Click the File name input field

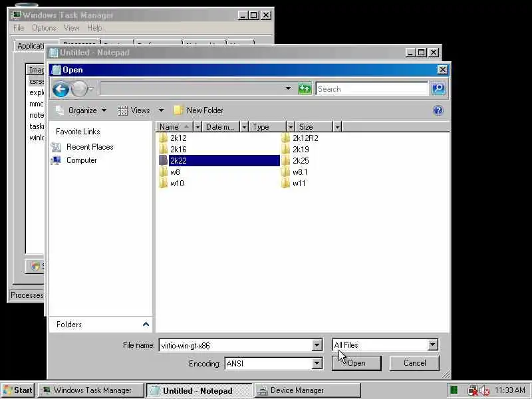(x=235, y=345)
